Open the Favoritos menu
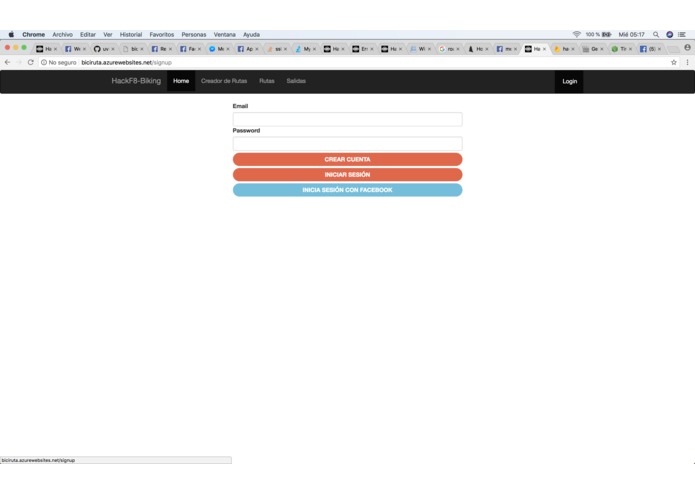 pos(162,35)
